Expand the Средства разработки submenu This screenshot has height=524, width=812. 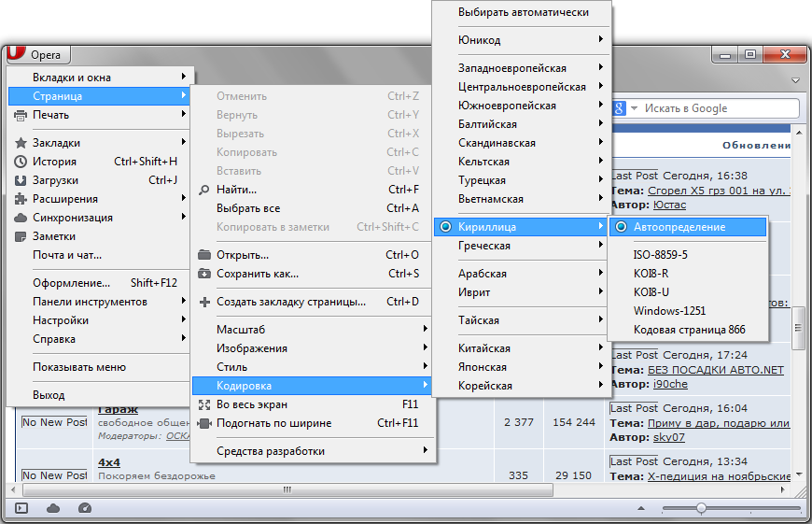click(312, 451)
